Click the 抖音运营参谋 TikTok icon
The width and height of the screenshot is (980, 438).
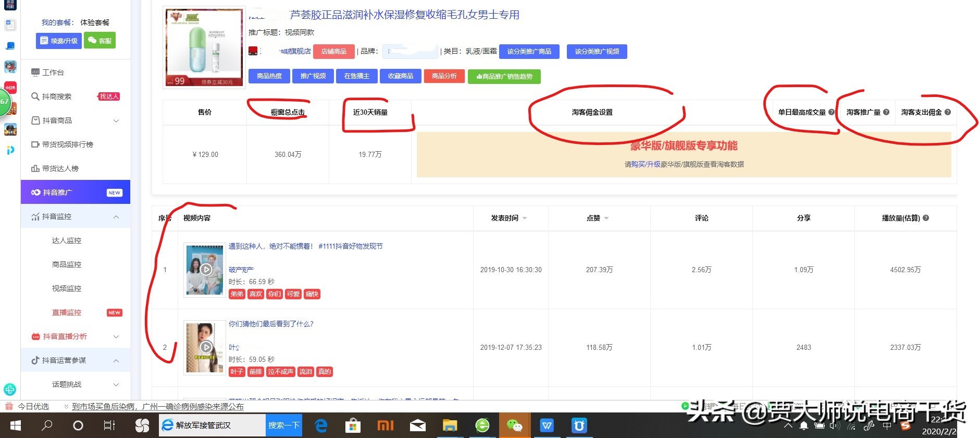pos(35,360)
